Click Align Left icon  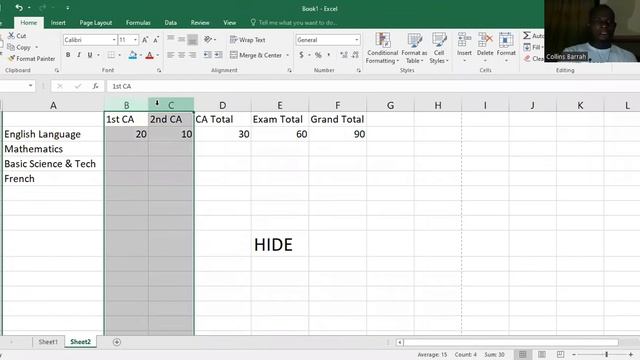(x=171, y=55)
